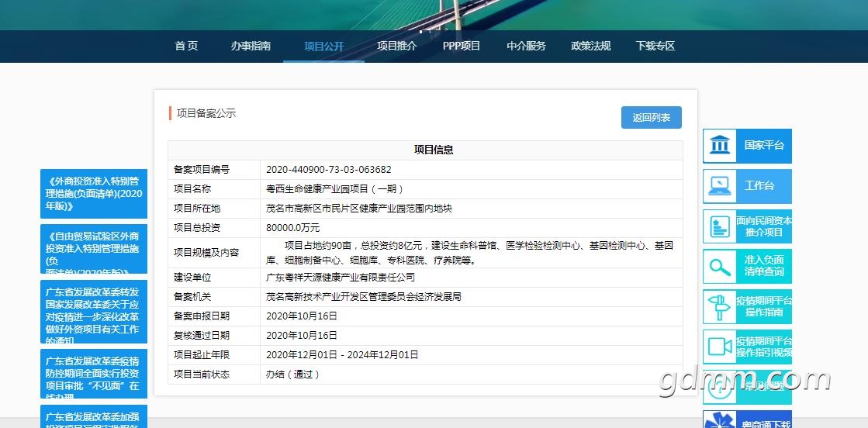
Task: Click the 项目总投资 row label
Action: click(197, 227)
